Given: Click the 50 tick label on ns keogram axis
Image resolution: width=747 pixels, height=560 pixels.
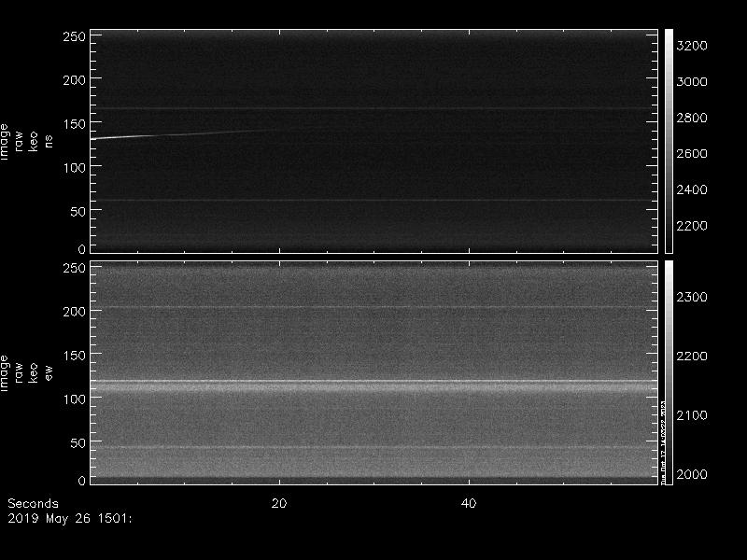Looking at the screenshot, I should tap(78, 212).
